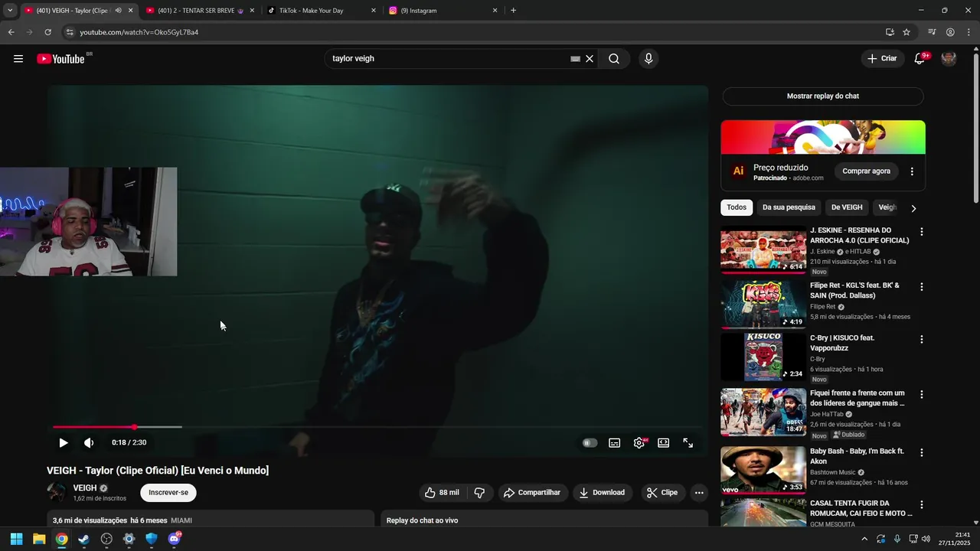Bookmark this page with star
Viewport: 980px width, 551px height.
[906, 32]
